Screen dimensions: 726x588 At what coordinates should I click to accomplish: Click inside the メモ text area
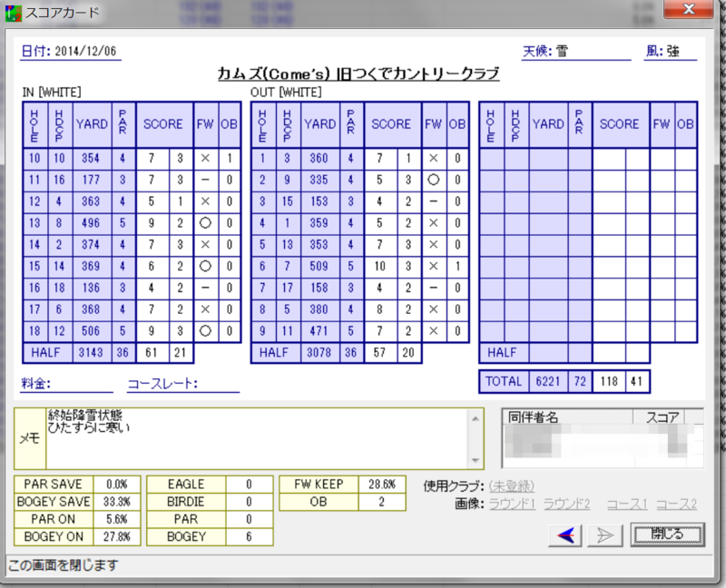258,439
